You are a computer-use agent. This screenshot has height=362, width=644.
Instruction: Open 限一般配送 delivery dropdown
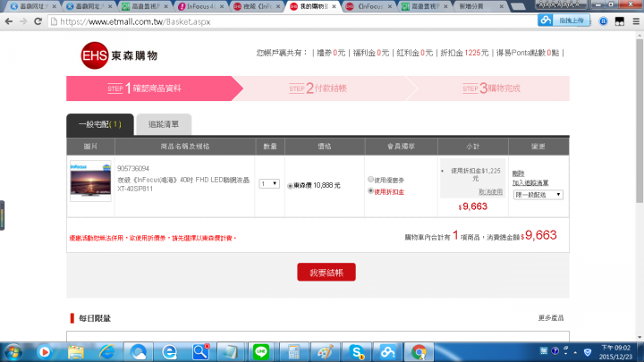[x=538, y=195]
